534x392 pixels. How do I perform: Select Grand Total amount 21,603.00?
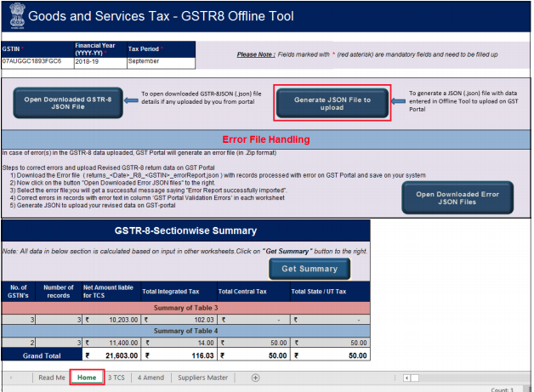click(x=111, y=355)
